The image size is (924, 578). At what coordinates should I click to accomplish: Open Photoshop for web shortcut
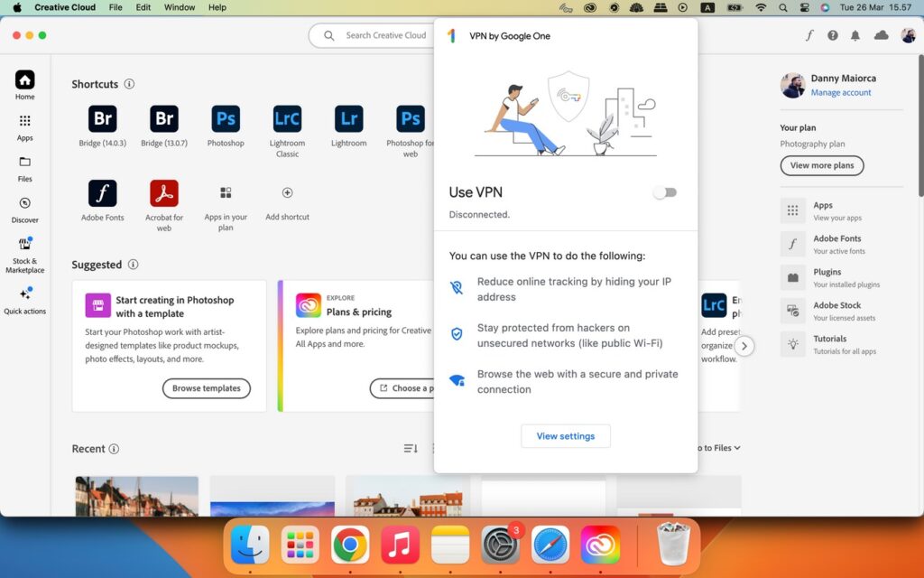411,119
